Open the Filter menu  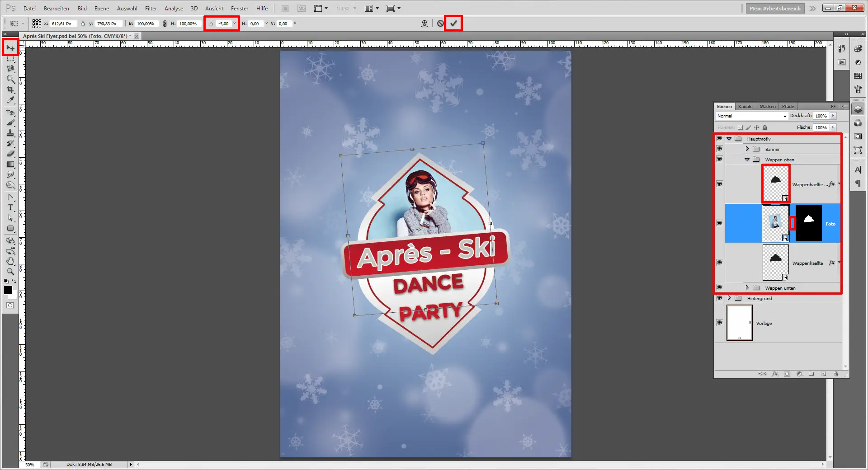pos(151,8)
